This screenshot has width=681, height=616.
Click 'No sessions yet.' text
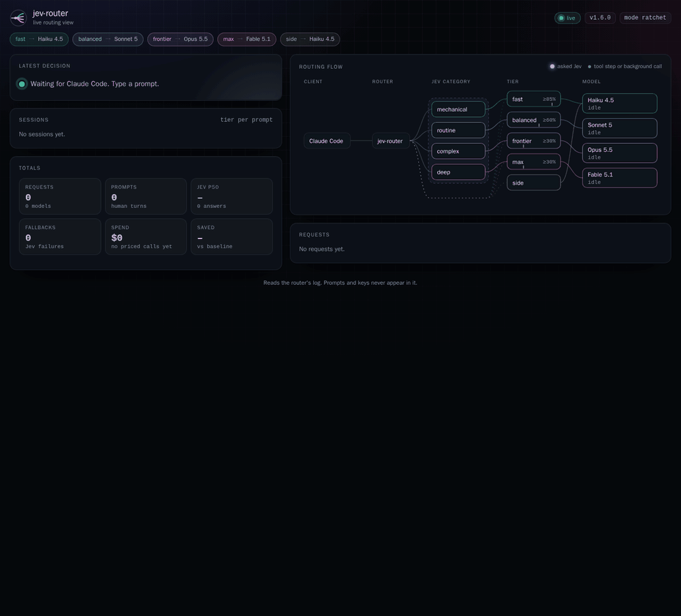point(42,134)
